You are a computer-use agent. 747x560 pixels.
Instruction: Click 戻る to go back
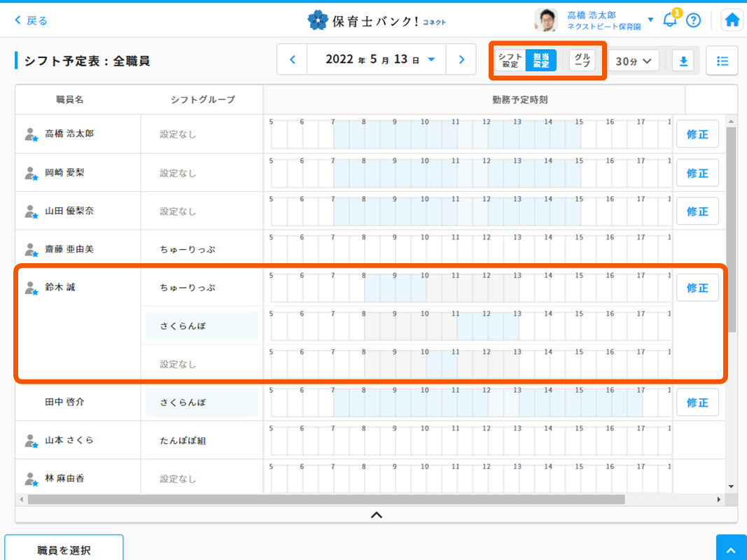[31, 20]
